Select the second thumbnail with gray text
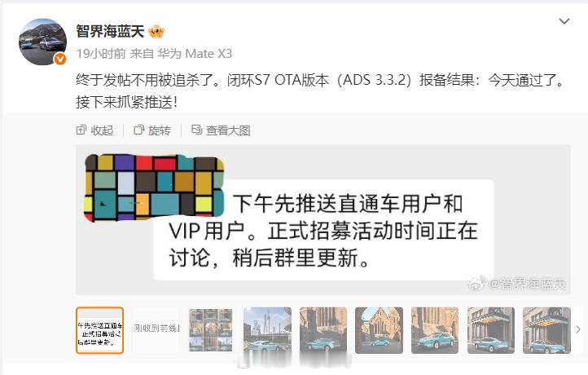 point(156,330)
